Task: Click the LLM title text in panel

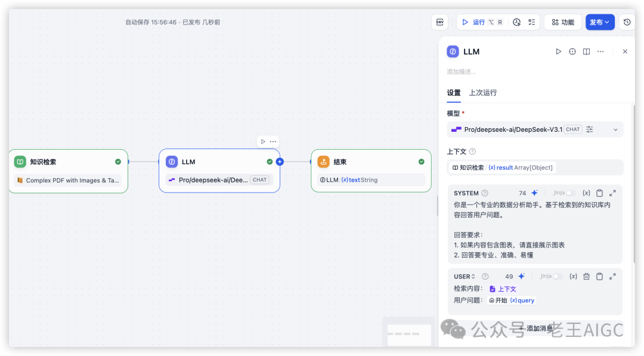Action: pyautogui.click(x=472, y=52)
